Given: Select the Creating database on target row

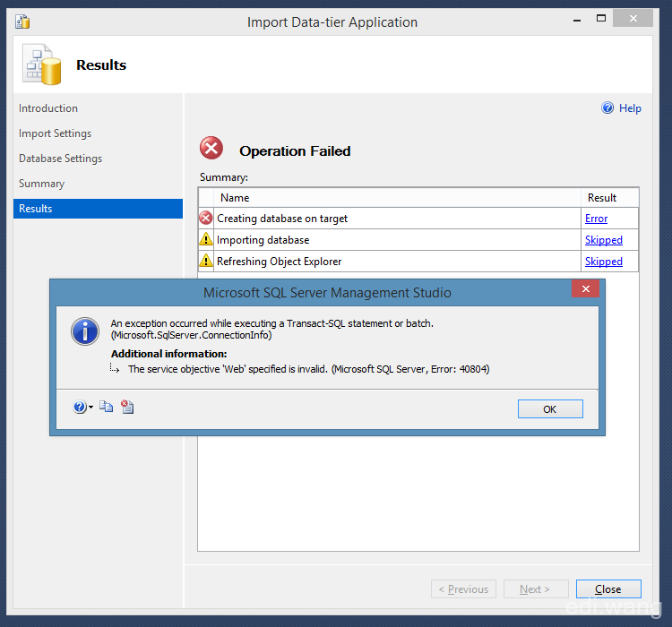Looking at the screenshot, I should pos(418,219).
